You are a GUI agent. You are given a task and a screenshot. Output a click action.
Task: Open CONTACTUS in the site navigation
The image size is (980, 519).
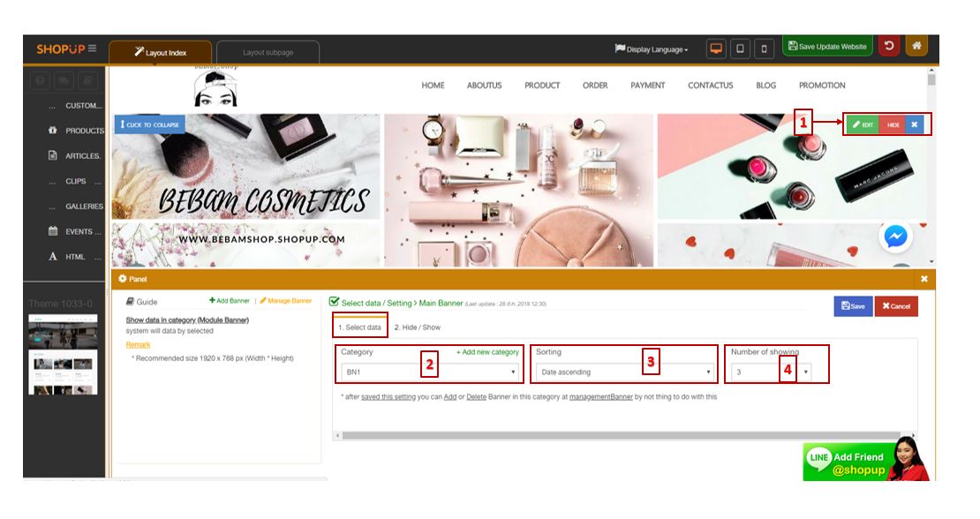[711, 86]
